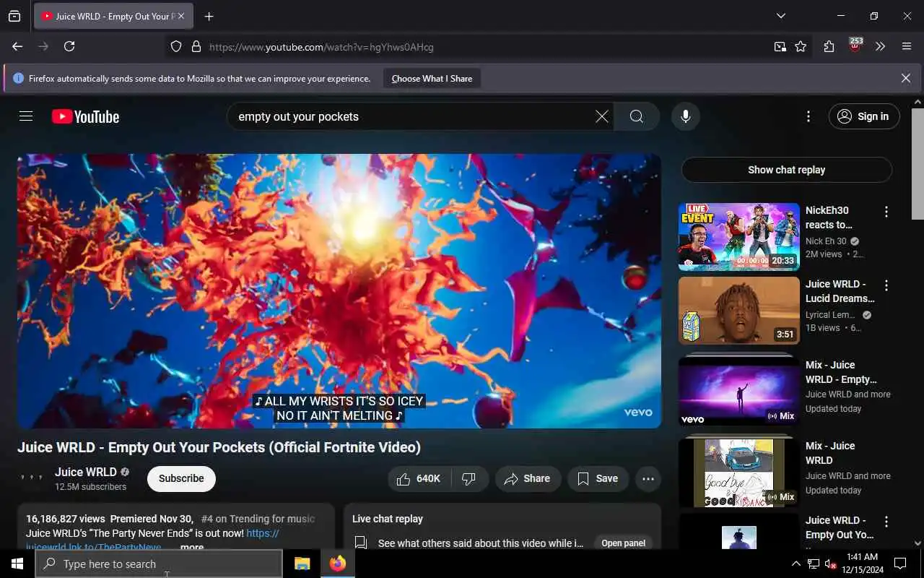Image resolution: width=924 pixels, height=578 pixels.
Task: Close the Juice WRLD tab
Action: (180, 16)
